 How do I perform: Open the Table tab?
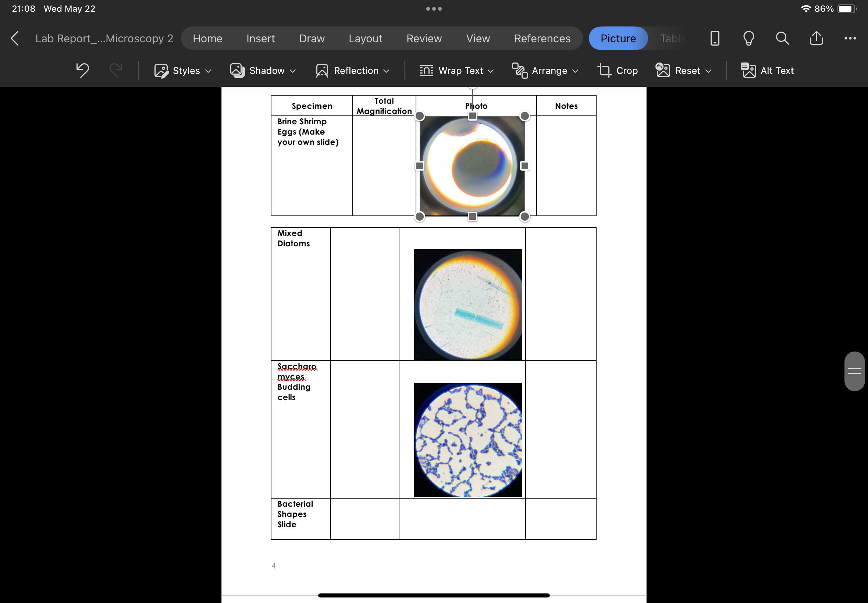(x=673, y=39)
